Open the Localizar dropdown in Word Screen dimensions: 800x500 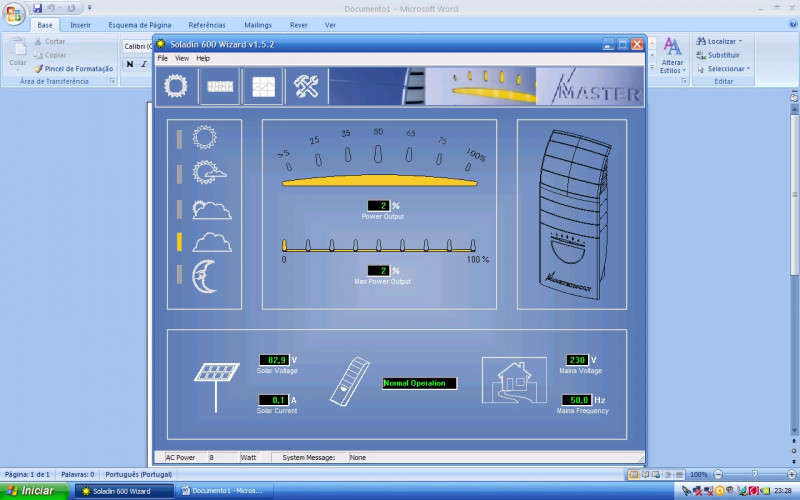pos(740,41)
